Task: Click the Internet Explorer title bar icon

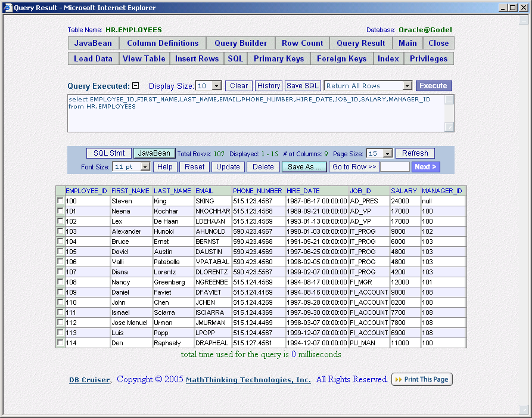Action: pos(8,8)
